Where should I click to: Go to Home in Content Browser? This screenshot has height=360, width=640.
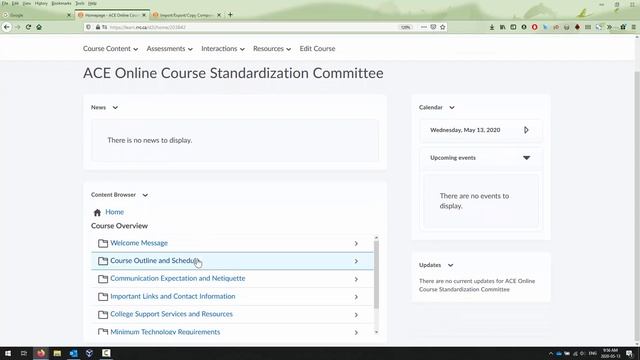click(115, 212)
